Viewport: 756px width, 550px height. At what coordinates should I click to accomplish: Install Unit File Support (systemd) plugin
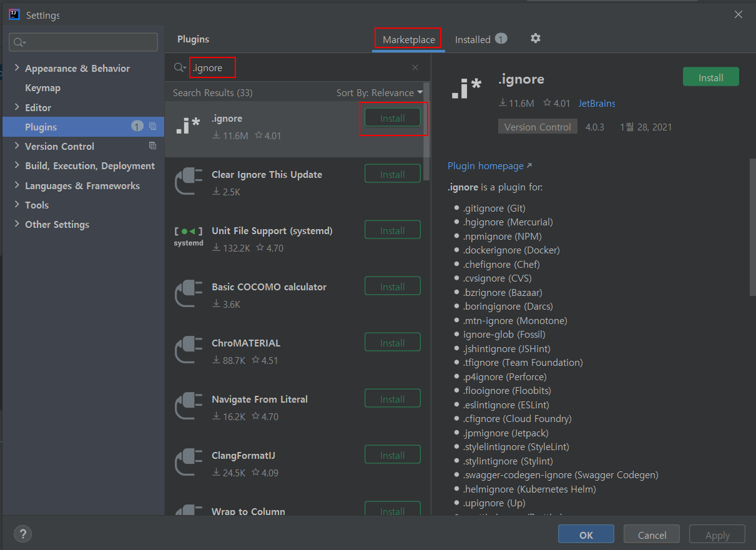[393, 230]
